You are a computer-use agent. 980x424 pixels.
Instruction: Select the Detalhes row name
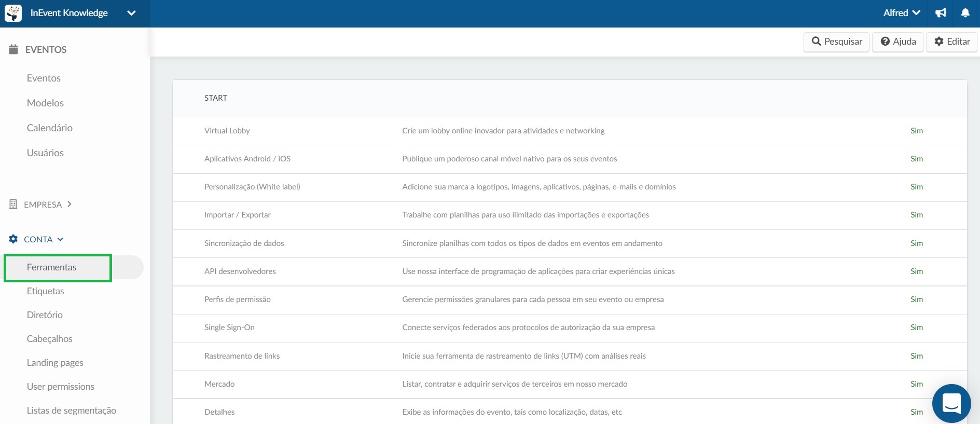(x=219, y=412)
